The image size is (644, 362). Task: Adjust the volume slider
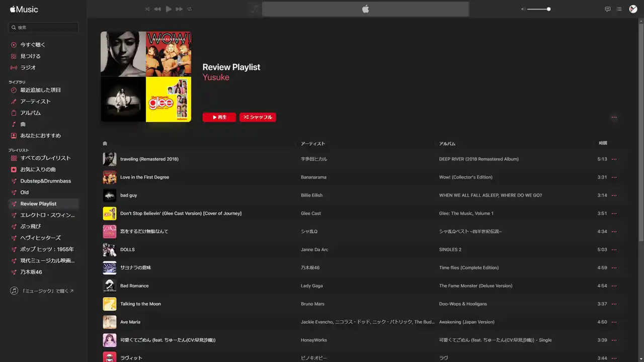tap(538, 9)
